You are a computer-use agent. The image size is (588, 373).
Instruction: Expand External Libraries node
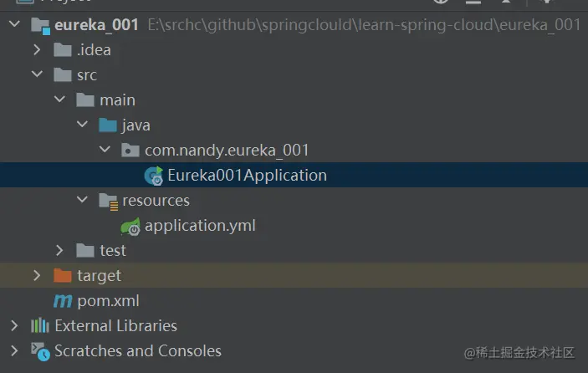[14, 325]
